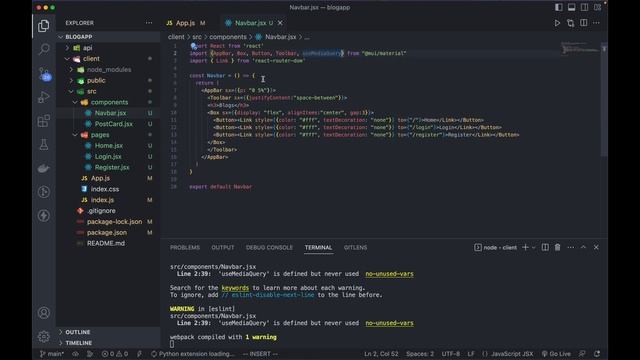Open README.md in the explorer
Image resolution: width=640 pixels, height=360 pixels.
tap(108, 243)
